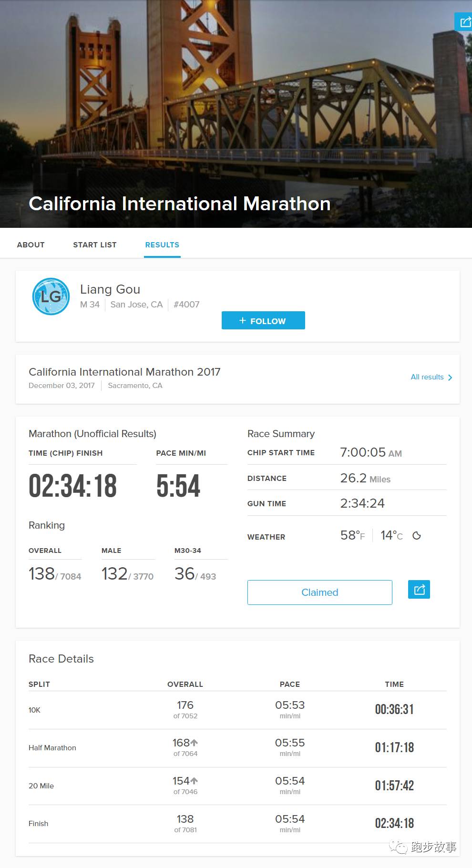Click the chevron next to All results
This screenshot has width=472, height=868.
[450, 378]
